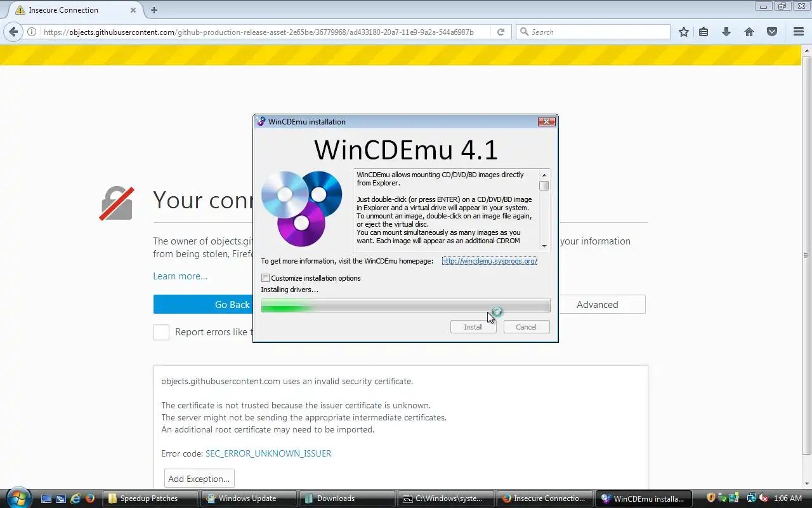The width and height of the screenshot is (812, 508).
Task: Click Switch between windows quick launch icon
Action: click(61, 498)
